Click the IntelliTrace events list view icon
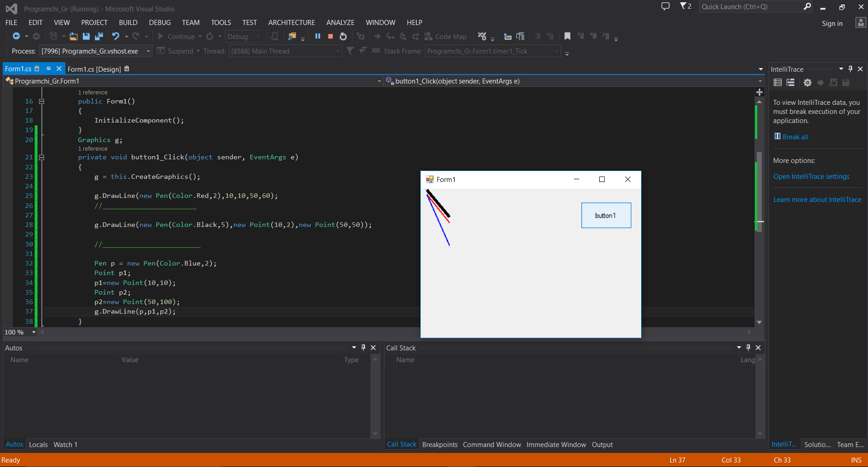 778,82
